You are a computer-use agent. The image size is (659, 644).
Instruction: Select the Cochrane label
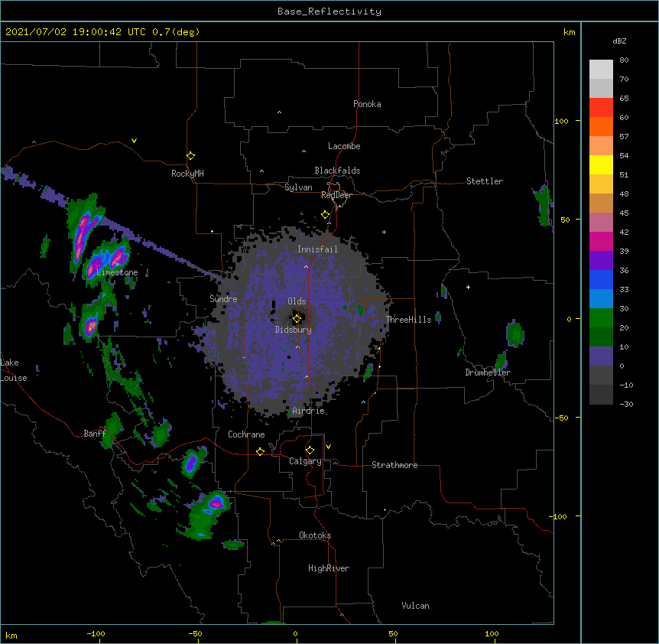click(x=246, y=434)
